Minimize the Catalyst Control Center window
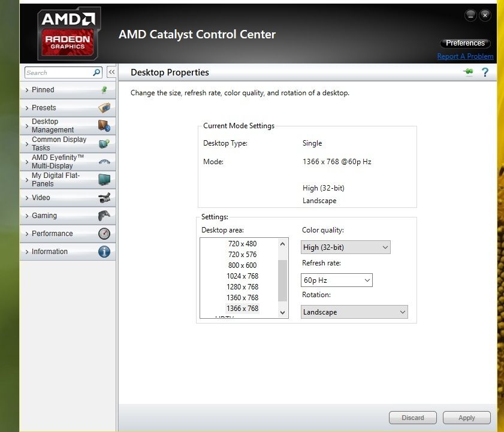The image size is (504, 432). pos(470,15)
